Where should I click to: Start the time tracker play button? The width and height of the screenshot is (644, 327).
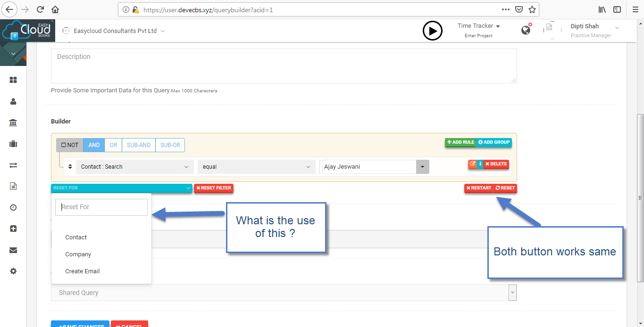pyautogui.click(x=432, y=31)
